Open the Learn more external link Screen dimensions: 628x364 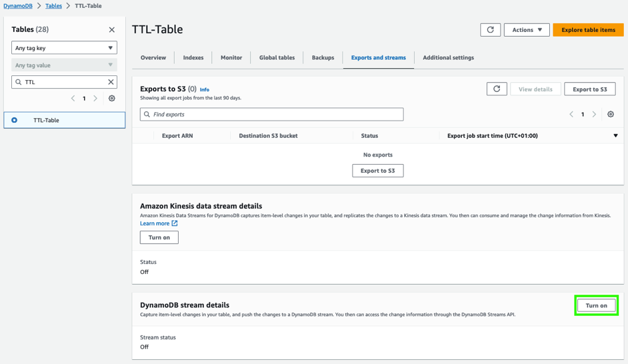tap(159, 223)
